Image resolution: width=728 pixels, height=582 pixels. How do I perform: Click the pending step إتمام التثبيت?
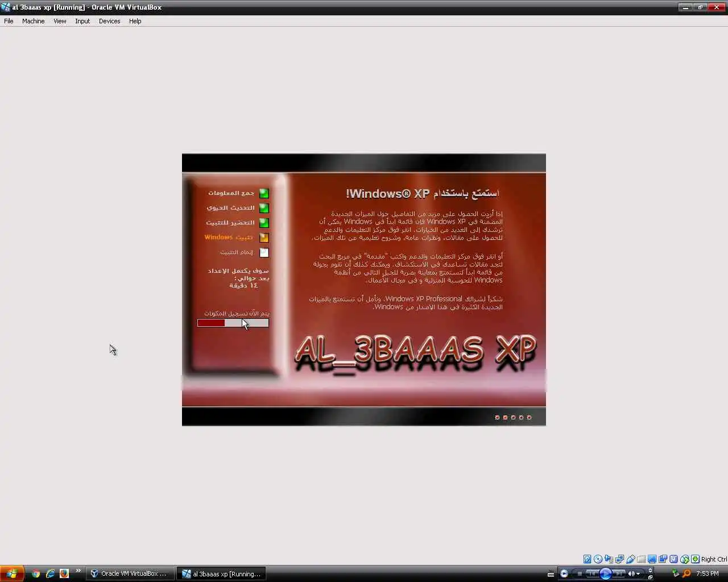pos(237,252)
